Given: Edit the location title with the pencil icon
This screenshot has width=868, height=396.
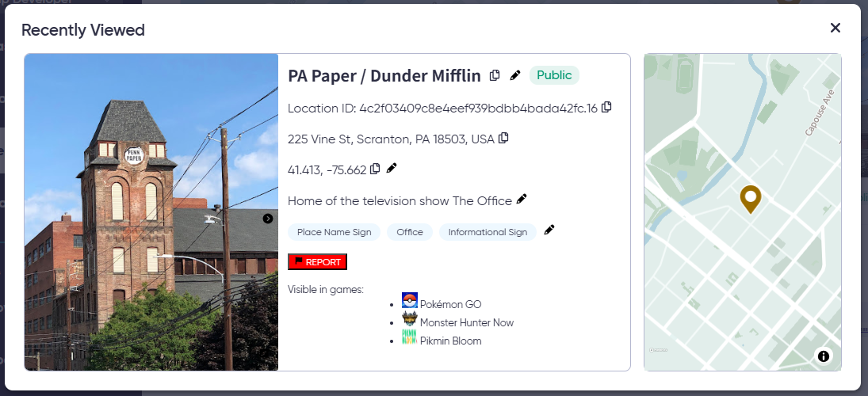Looking at the screenshot, I should [x=515, y=75].
